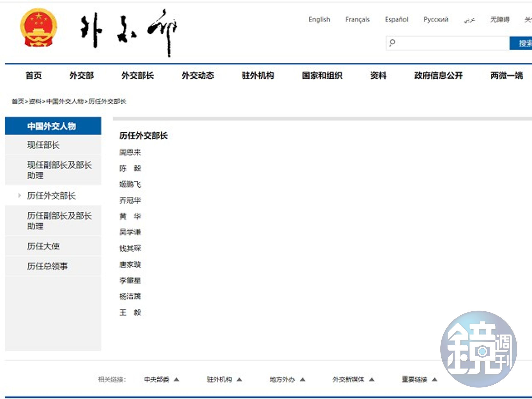The image size is (532, 399).
Task: Open the 唐家璇 minister link
Action: point(130,264)
